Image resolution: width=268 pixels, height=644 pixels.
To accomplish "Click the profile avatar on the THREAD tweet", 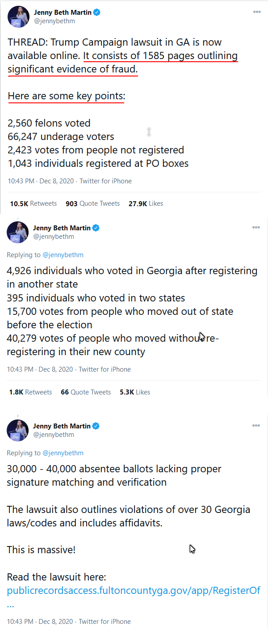I will [x=18, y=17].
